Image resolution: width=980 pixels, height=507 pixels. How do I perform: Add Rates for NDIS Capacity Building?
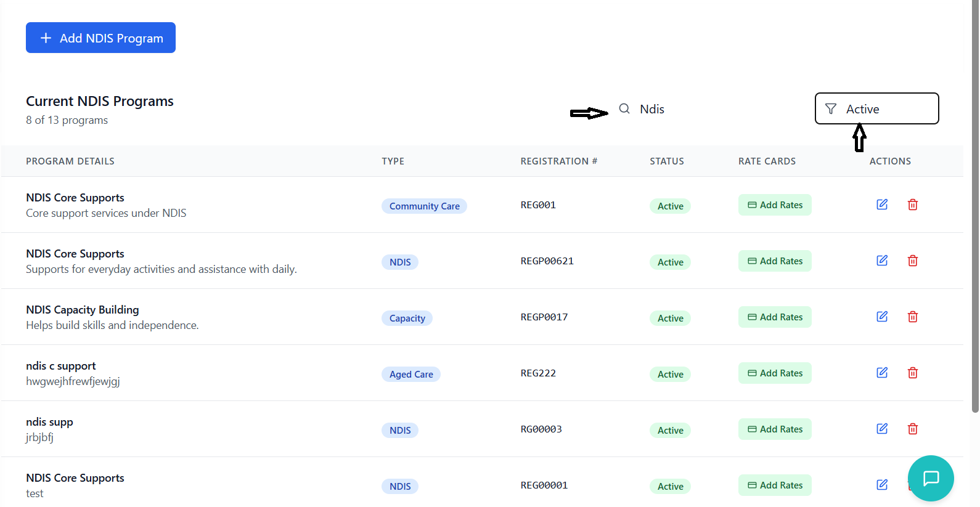coord(775,317)
